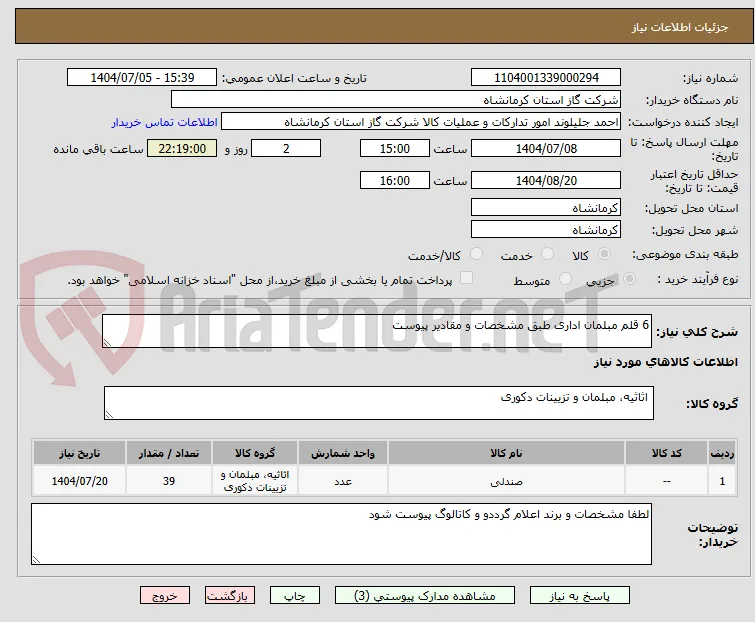Click the table cell اثاثیه، مبلمان و تزیینات دکوری
Image resolution: width=755 pixels, height=622 pixels.
pos(255,481)
